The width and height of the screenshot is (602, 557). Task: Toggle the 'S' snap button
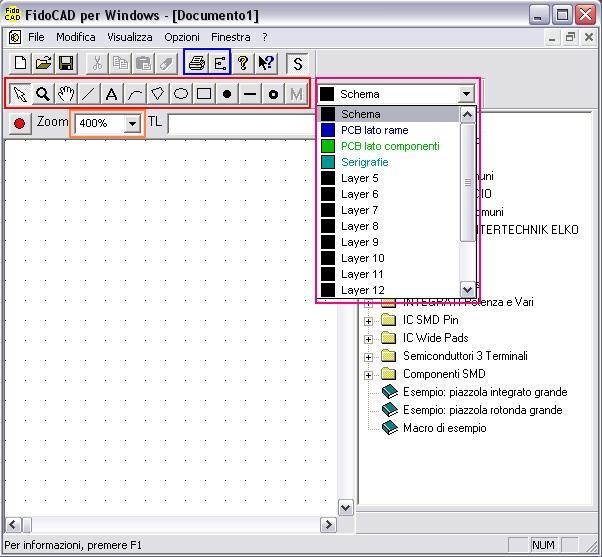click(x=297, y=63)
